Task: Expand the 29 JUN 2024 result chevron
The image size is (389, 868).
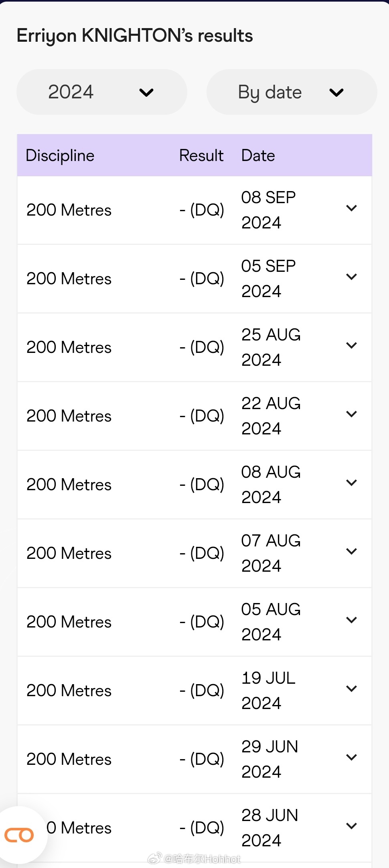Action: click(x=351, y=757)
